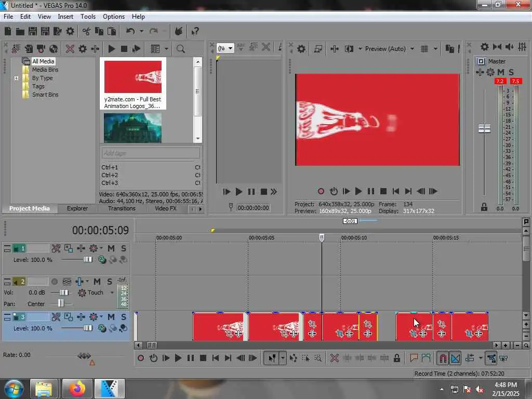Click Preview on External Monitor icon

[318, 49]
